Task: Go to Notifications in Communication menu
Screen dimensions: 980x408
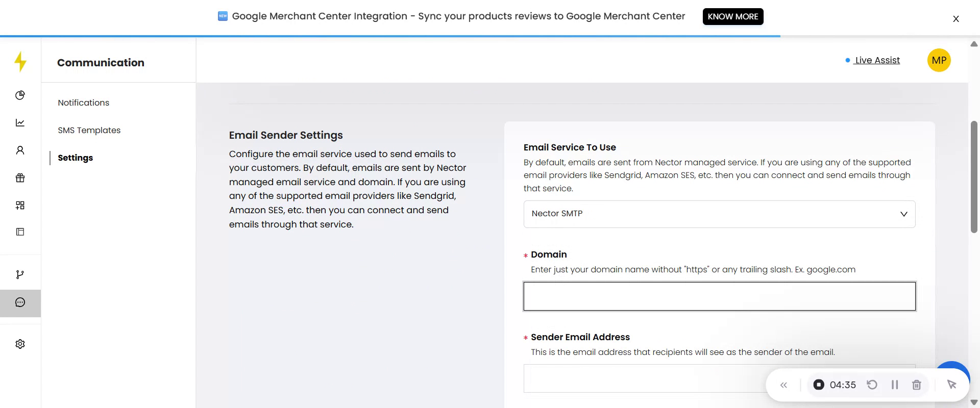Action: click(83, 103)
